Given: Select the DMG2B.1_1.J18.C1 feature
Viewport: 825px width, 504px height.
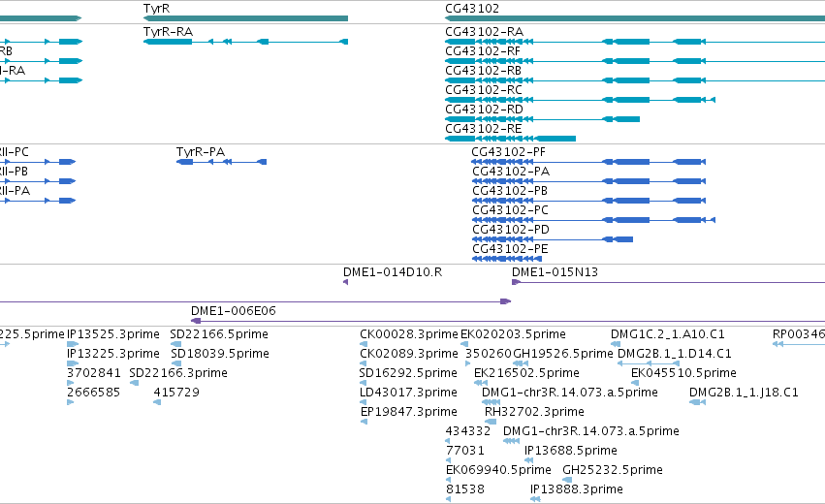Looking at the screenshot, I should (744, 393).
